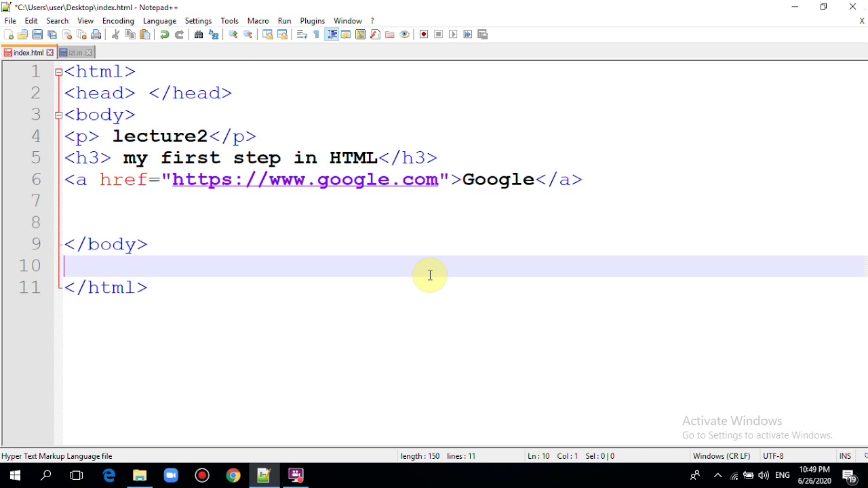Zoom in using the toolbar magnifier
Screen dimensions: 868x488
233,35
